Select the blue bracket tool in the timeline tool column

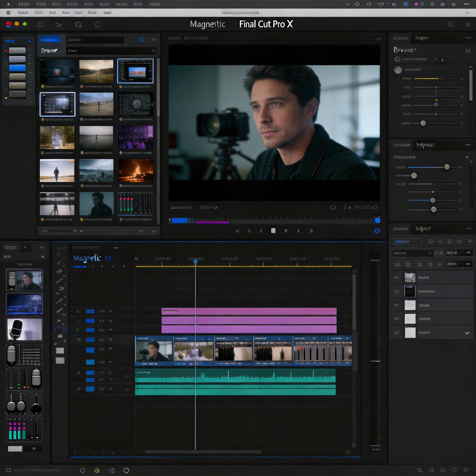tap(60, 329)
